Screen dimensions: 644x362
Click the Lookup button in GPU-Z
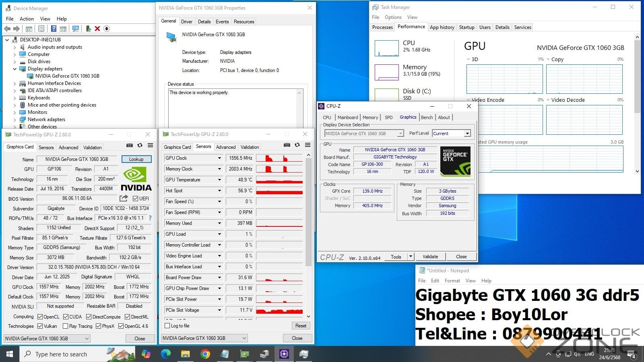pyautogui.click(x=136, y=159)
